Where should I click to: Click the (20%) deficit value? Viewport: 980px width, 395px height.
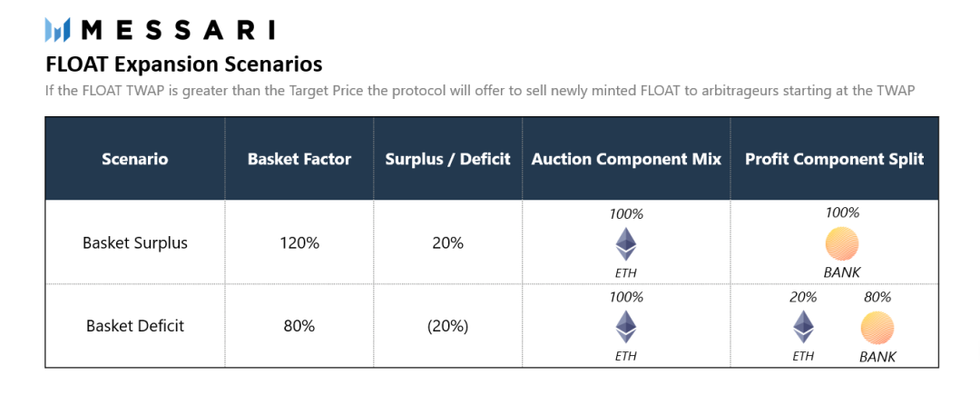coord(447,325)
